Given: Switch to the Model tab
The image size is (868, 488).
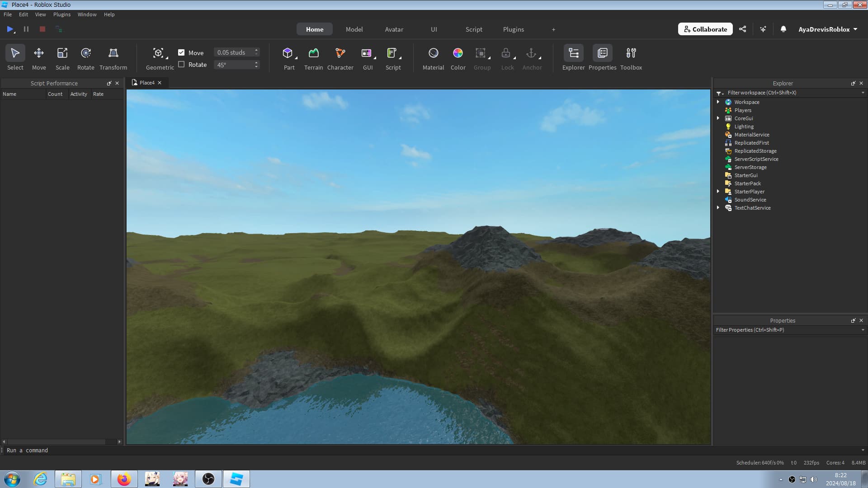Looking at the screenshot, I should pyautogui.click(x=354, y=29).
